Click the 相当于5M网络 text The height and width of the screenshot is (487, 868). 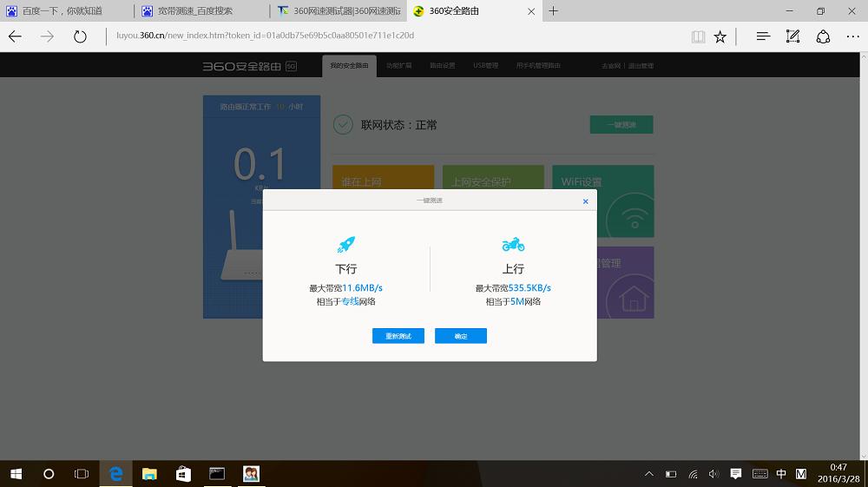tap(513, 301)
